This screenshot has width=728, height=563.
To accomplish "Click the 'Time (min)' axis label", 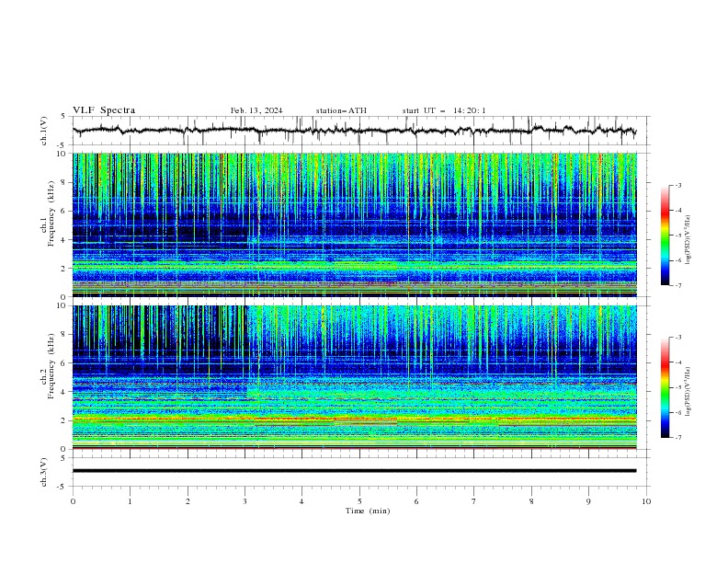I will 368,511.
